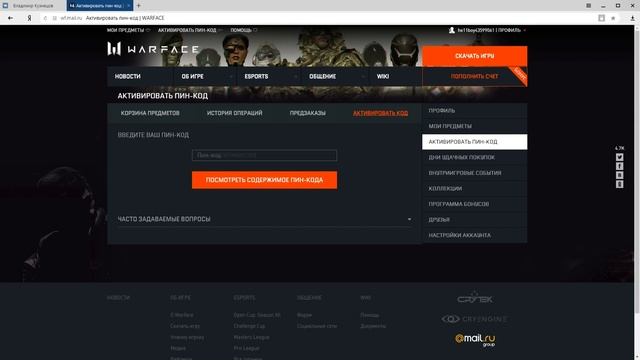Open a new browser tab with plus button

(138, 6)
